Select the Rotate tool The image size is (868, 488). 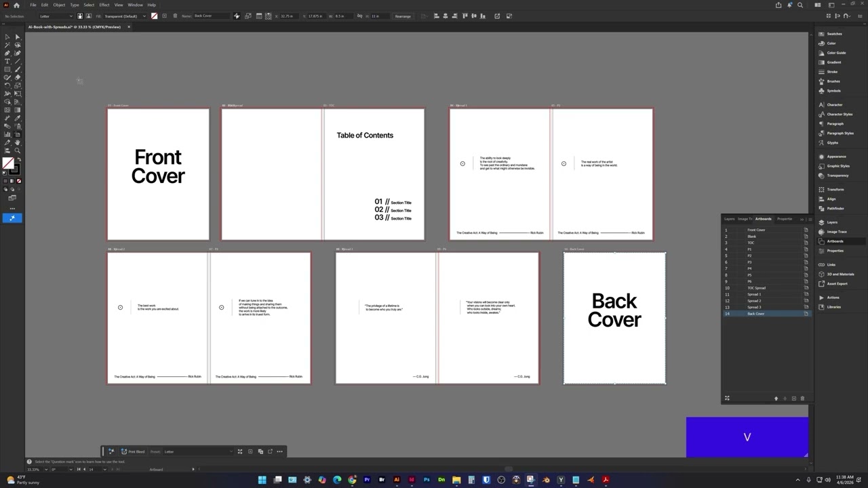pyautogui.click(x=7, y=85)
